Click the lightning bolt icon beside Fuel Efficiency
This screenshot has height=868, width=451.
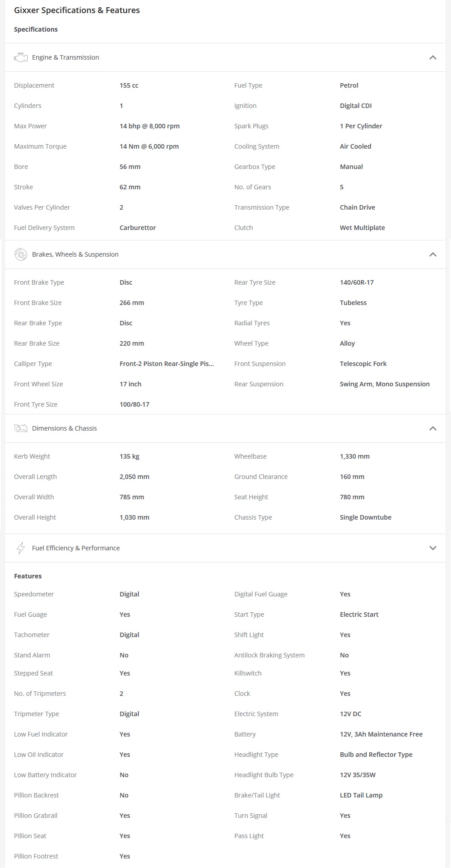tap(21, 548)
